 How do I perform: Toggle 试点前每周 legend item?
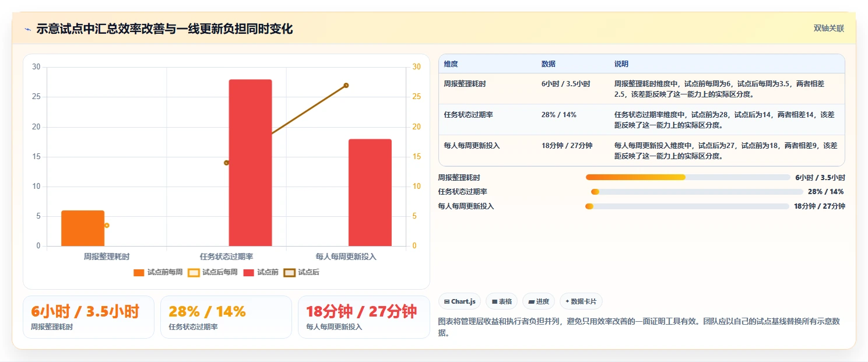point(158,272)
